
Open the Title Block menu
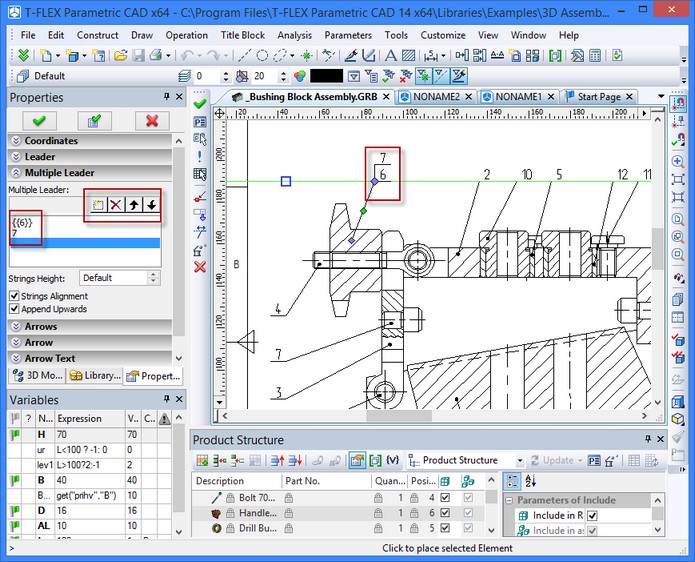[x=242, y=35]
